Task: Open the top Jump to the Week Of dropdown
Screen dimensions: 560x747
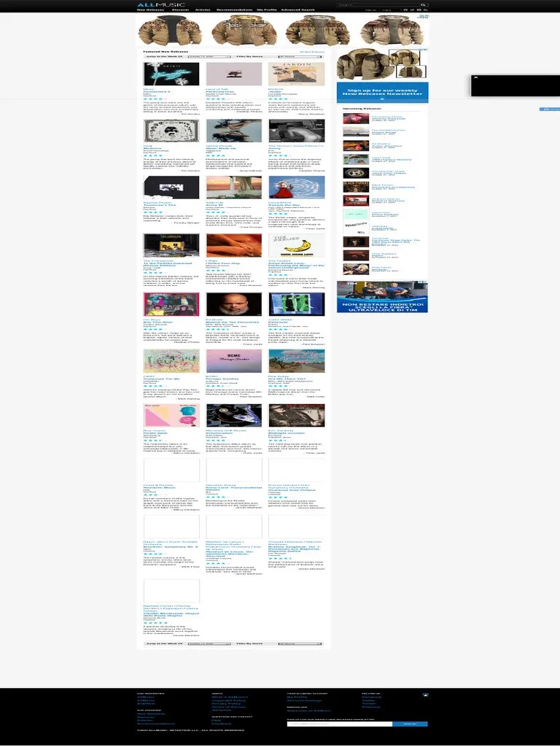Action: (209, 57)
